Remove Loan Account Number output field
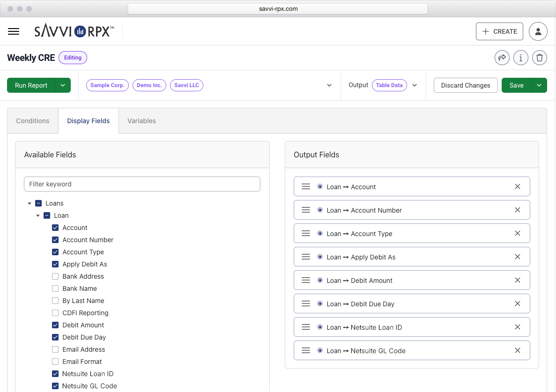Image resolution: width=556 pixels, height=392 pixels. pos(518,210)
